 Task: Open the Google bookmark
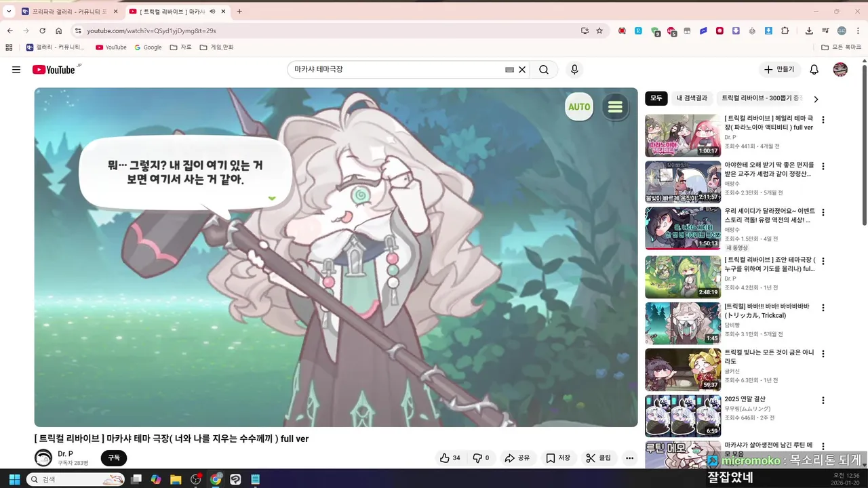point(148,47)
